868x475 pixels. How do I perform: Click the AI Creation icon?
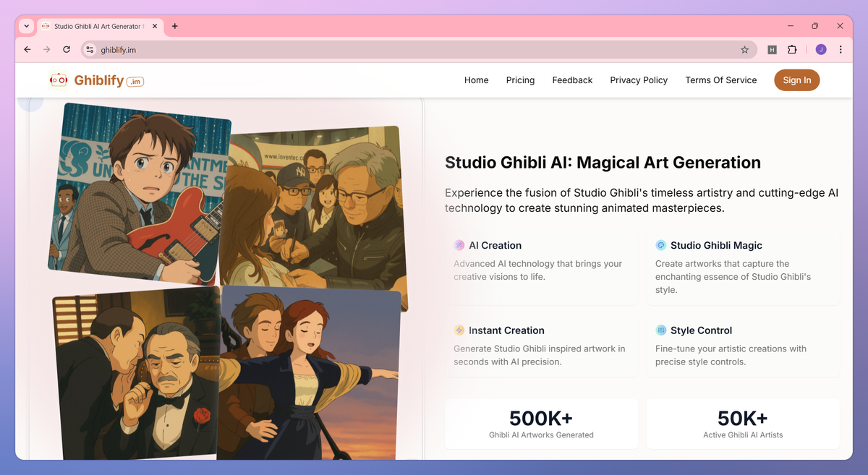(x=459, y=245)
